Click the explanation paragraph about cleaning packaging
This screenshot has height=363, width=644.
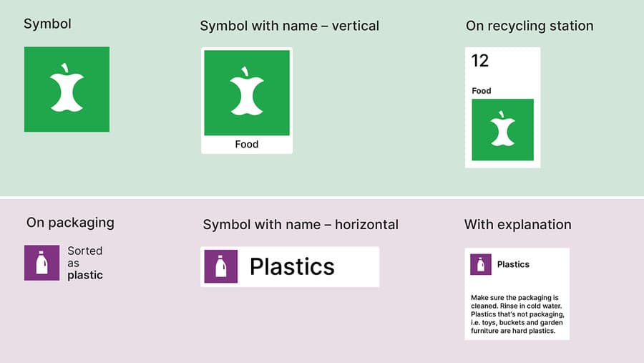click(515, 314)
